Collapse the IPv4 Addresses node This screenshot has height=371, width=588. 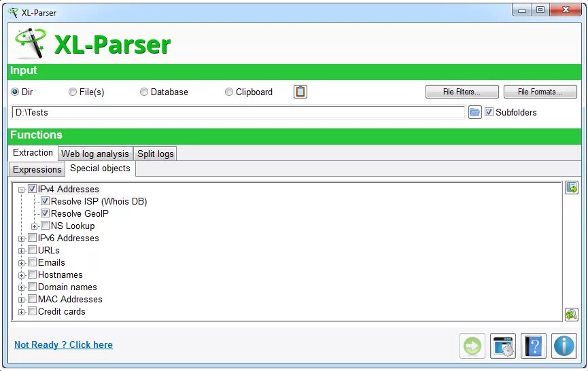21,190
